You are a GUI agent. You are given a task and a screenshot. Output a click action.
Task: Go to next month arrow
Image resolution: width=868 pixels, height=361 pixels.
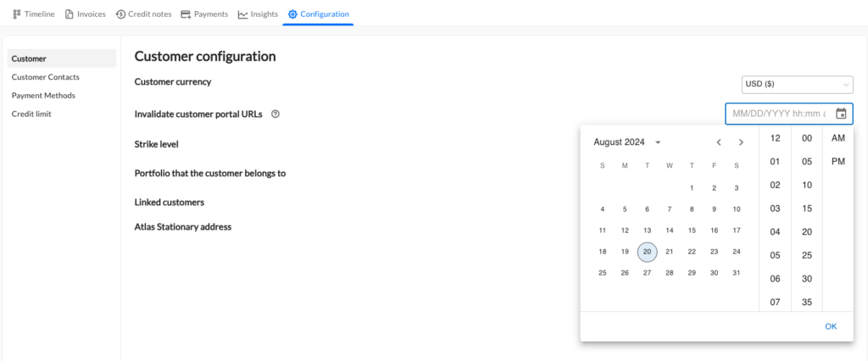741,142
